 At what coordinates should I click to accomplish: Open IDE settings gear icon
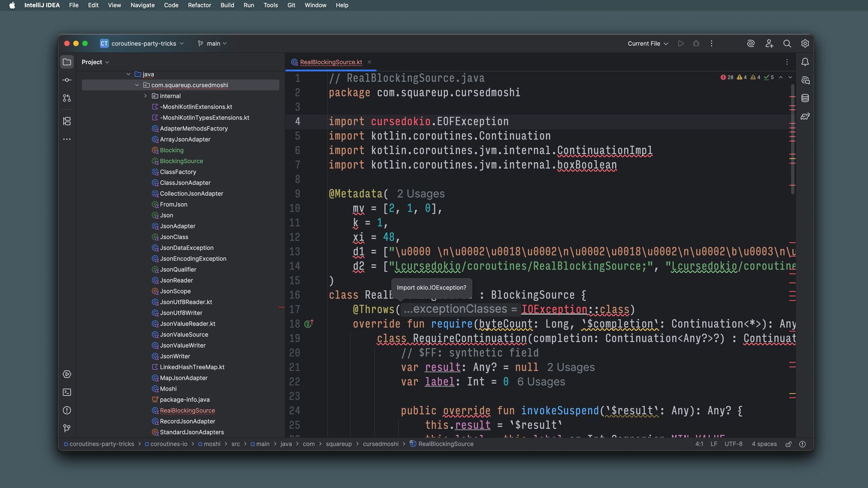pyautogui.click(x=805, y=43)
